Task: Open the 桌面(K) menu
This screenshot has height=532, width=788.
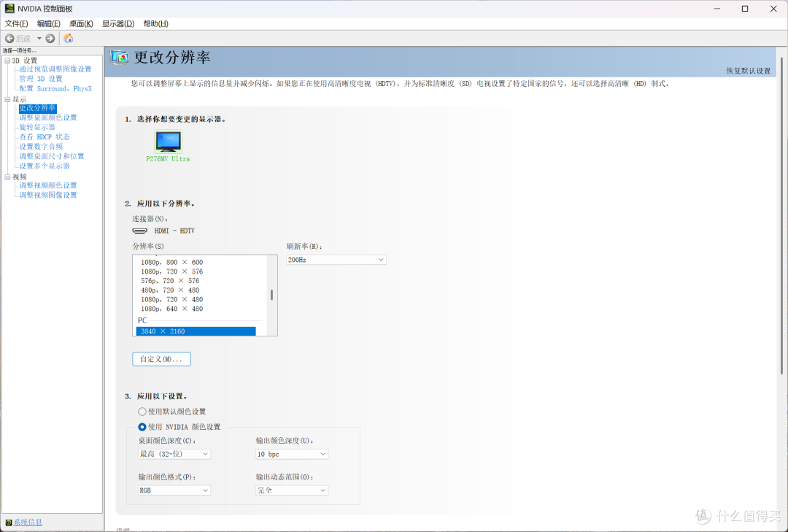Action: pyautogui.click(x=82, y=23)
